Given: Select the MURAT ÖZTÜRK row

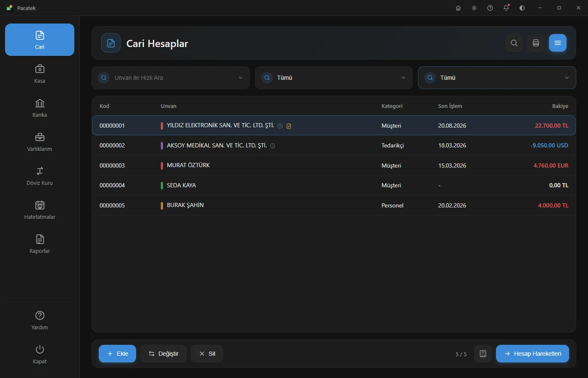Looking at the screenshot, I should (x=334, y=165).
